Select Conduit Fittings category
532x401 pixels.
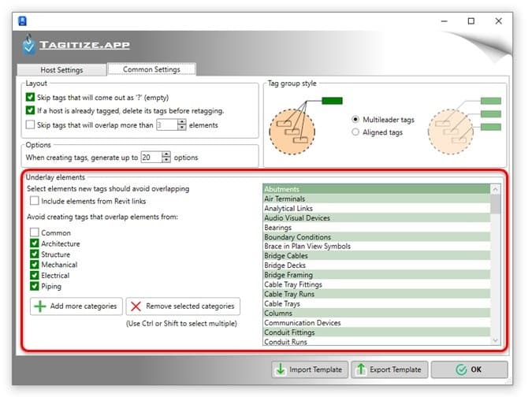coord(377,332)
